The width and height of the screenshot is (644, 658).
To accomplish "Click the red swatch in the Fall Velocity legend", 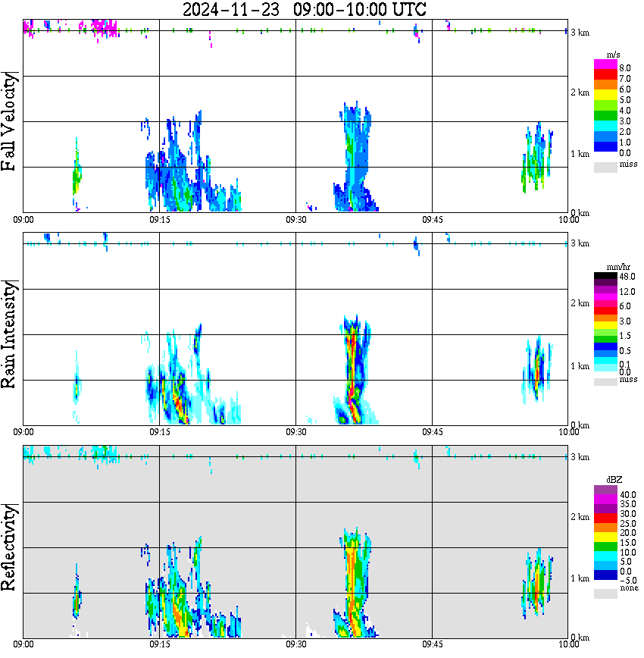I will 605,75.
